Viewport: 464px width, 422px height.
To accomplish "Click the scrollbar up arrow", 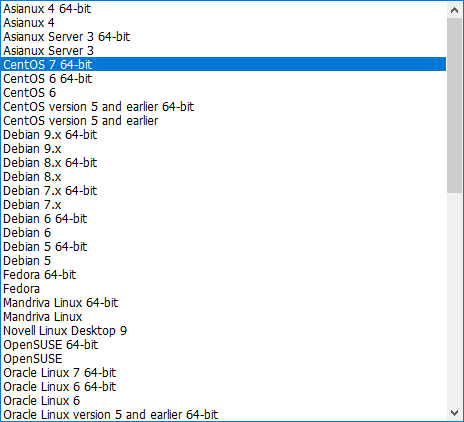I will (x=454, y=10).
